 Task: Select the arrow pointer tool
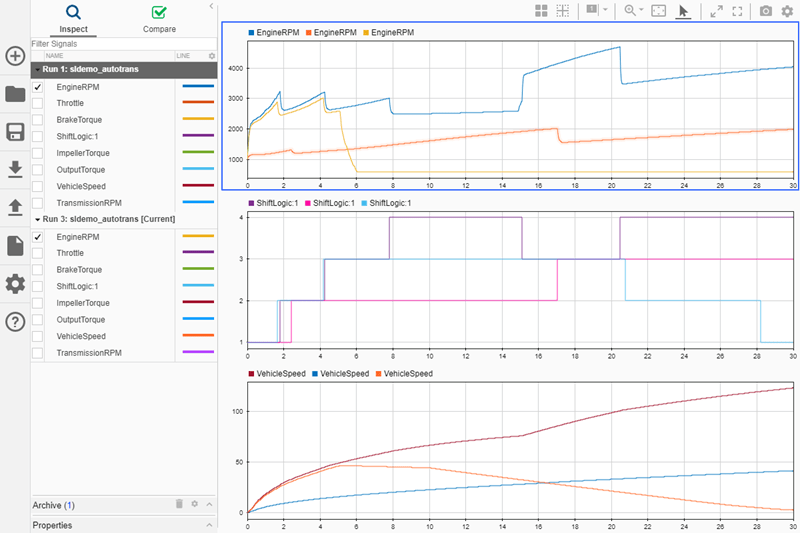coord(683,11)
